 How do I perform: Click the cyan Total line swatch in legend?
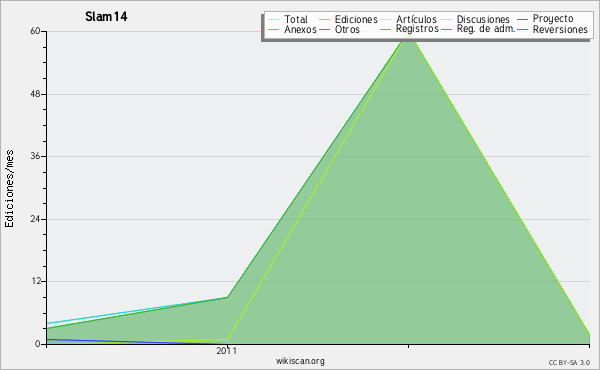(274, 19)
